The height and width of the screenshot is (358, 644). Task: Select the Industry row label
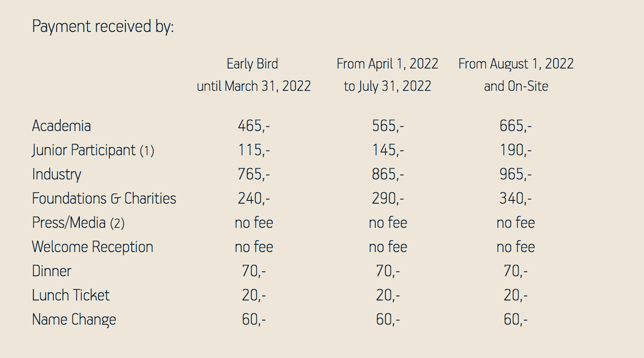[x=57, y=174]
